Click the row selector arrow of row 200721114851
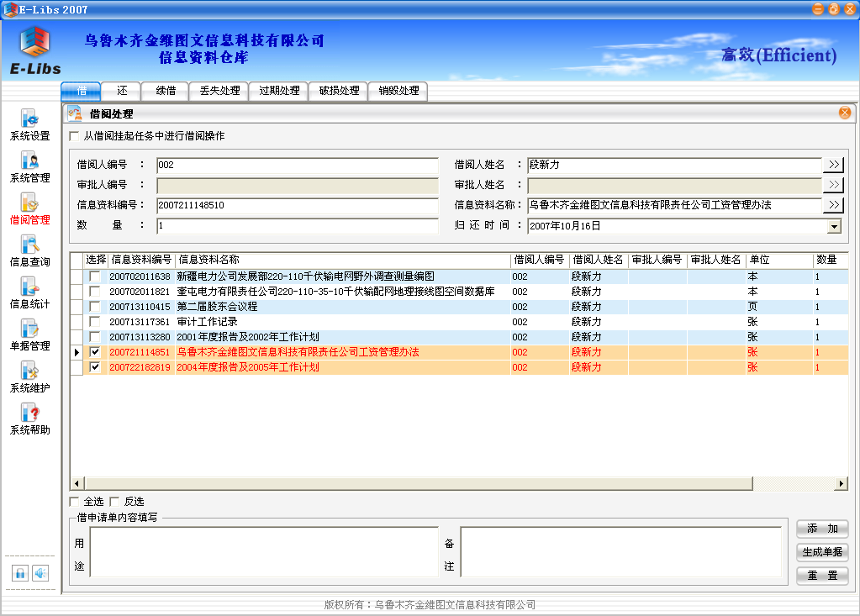The width and height of the screenshot is (860, 616). 77,352
